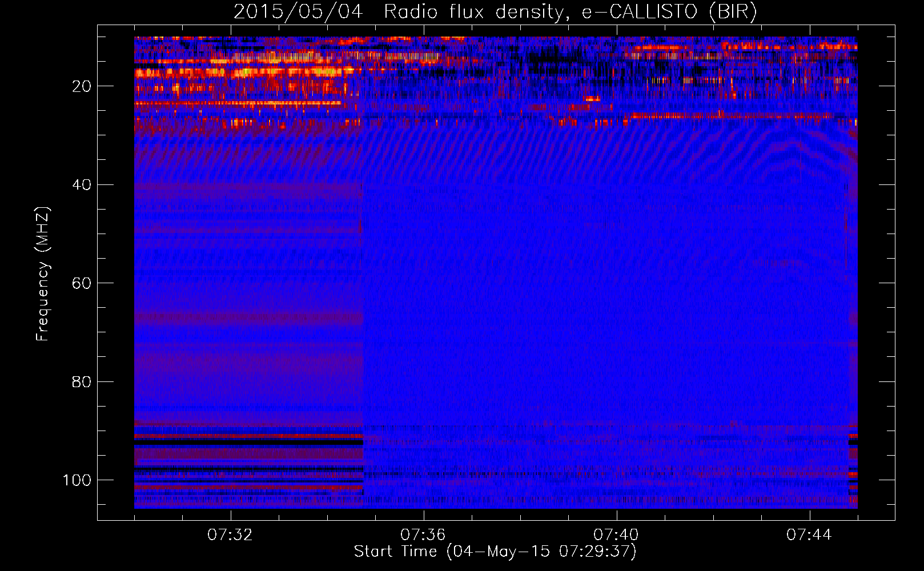924x571 pixels.
Task: Click the 07:40 time tick label
Action: coord(616,535)
